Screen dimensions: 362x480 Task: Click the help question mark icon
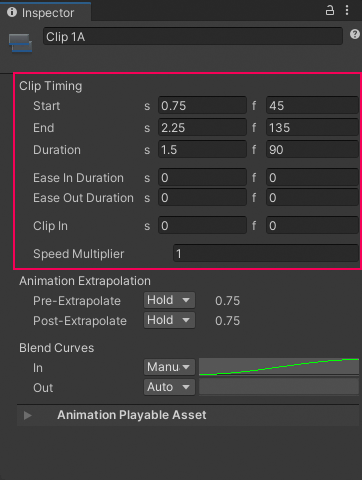tap(355, 34)
